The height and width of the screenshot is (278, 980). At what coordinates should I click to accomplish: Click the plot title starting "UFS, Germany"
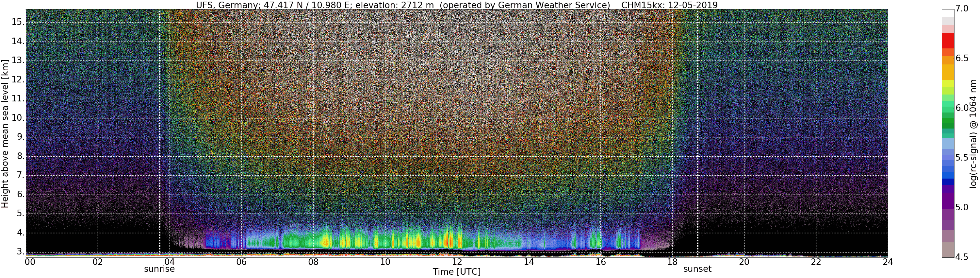click(457, 5)
